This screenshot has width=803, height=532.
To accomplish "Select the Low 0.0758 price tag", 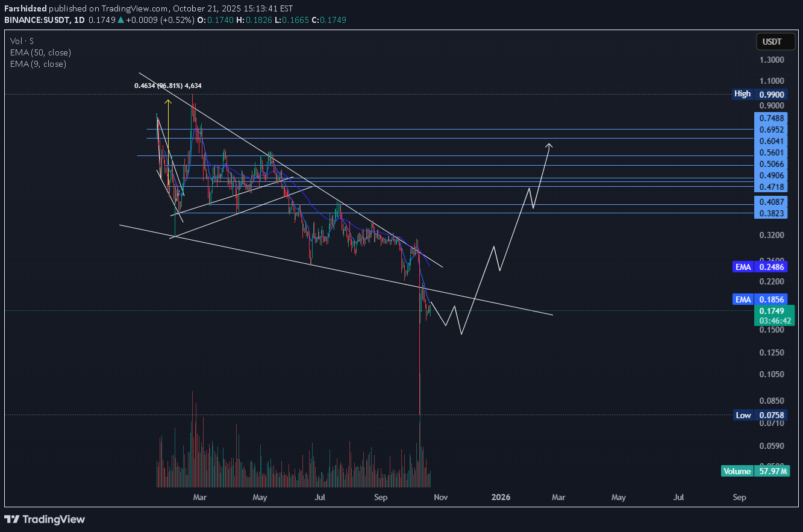I will click(x=761, y=415).
